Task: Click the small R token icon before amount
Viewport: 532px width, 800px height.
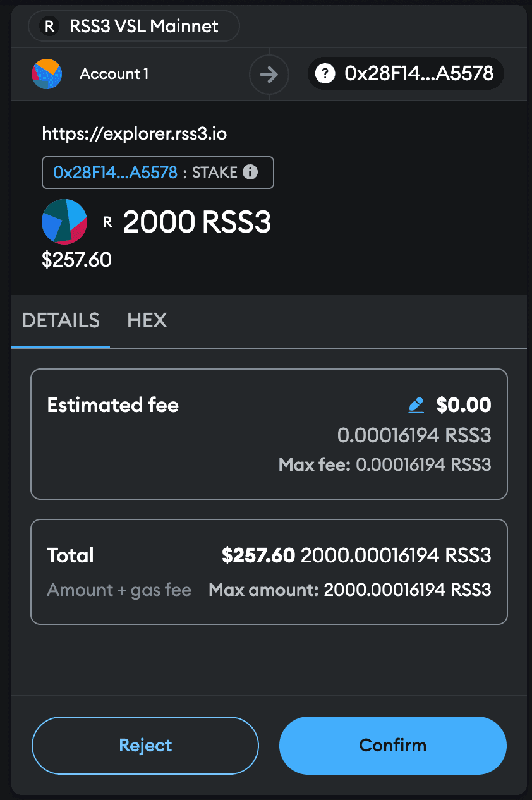Action: point(107,222)
